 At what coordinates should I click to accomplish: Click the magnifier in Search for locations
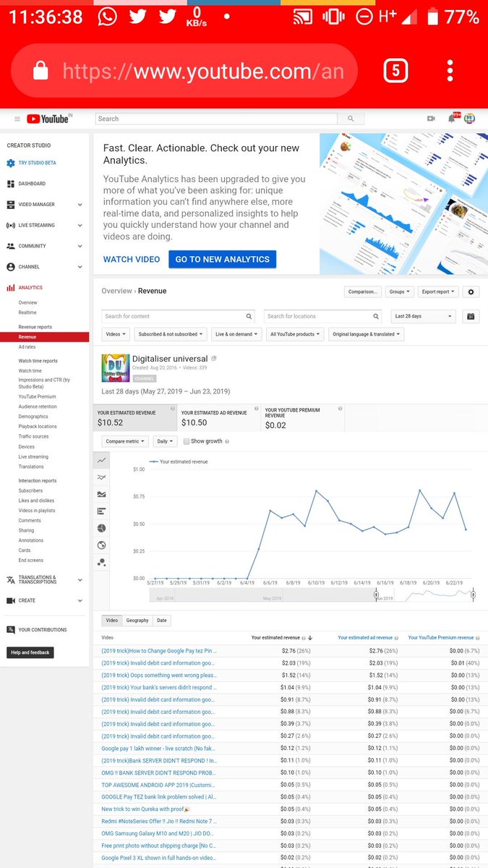pyautogui.click(x=376, y=316)
